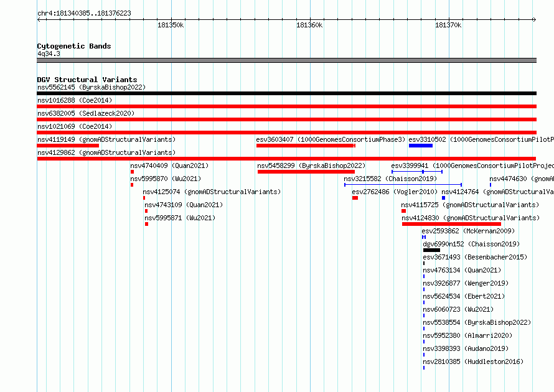Select the 4q34.3 band label
This screenshot has width=554, height=392.
(49, 54)
